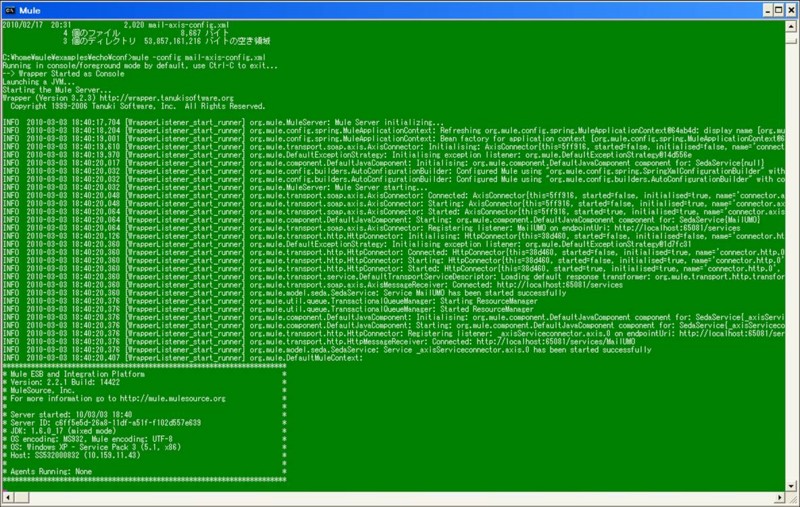Click the 'Version: 2.2.1 Build: 14422' line
The image size is (800, 507).
[65, 382]
